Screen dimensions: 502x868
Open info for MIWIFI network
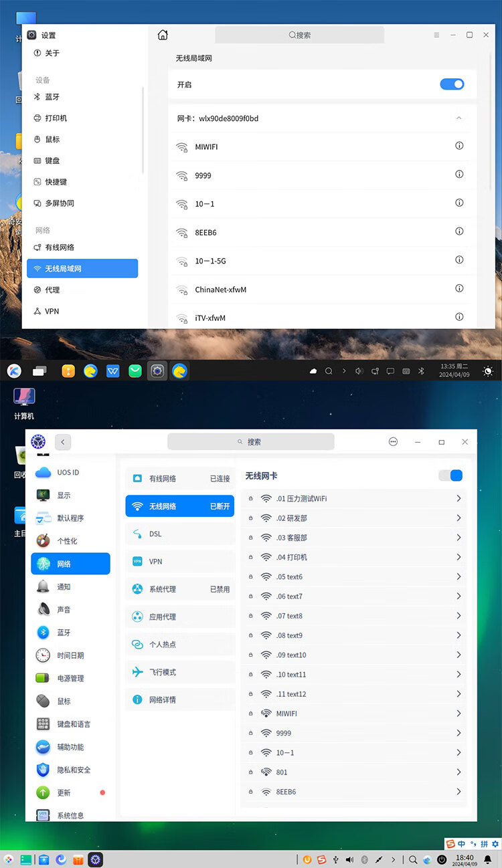(x=459, y=146)
